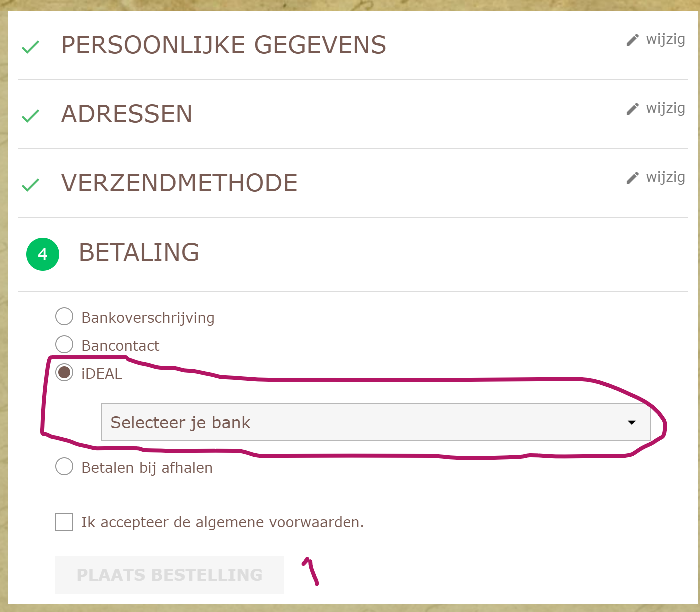The image size is (700, 612).
Task: Click wijzig link for Verzendmethode
Action: [x=665, y=177]
